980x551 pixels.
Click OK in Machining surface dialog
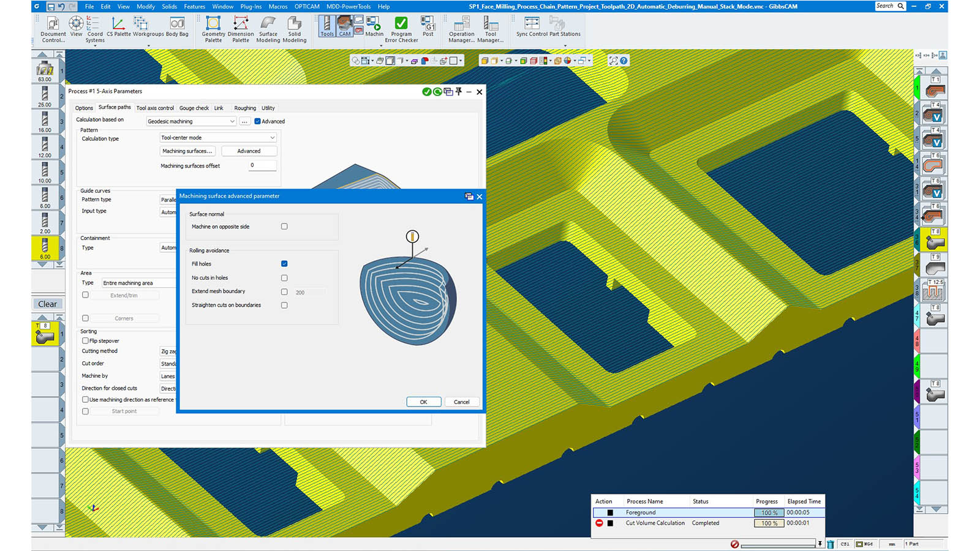423,402
